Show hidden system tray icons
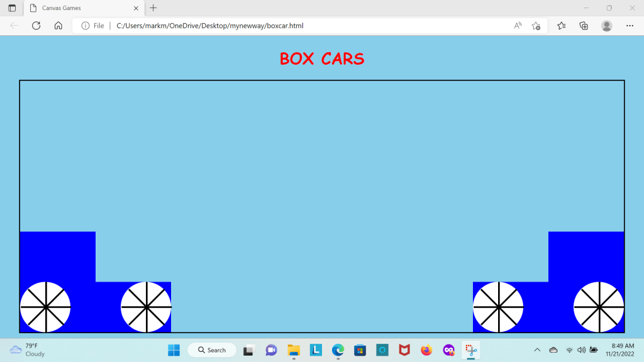Screen dimensions: 644x362 (537, 350)
